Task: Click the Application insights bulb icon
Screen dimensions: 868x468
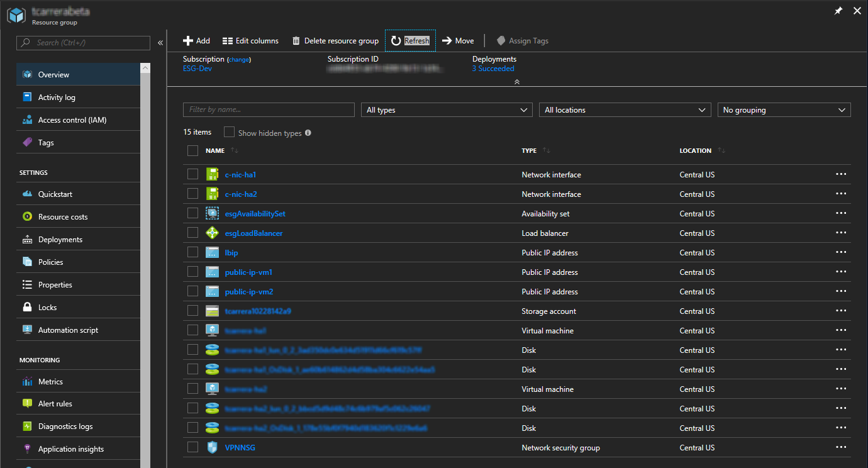Action: pos(27,449)
